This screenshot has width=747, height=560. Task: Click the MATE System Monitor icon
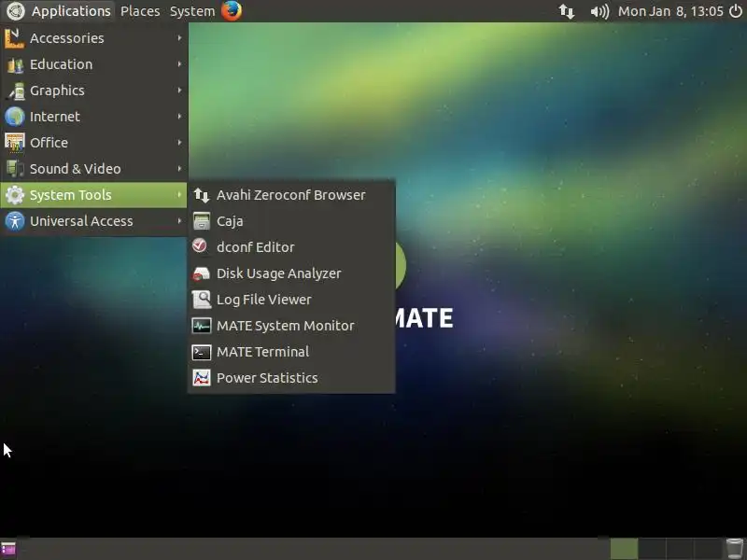(202, 326)
